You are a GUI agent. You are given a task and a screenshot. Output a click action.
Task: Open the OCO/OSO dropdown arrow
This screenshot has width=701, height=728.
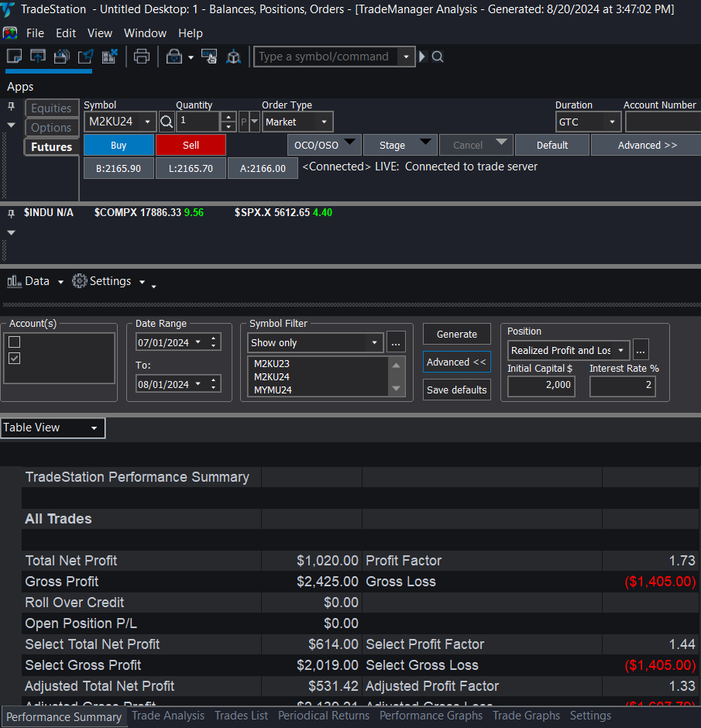point(350,141)
